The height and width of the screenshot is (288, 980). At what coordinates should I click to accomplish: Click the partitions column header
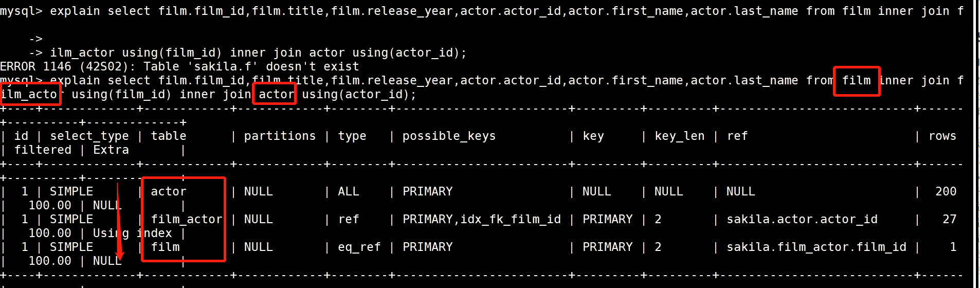click(x=280, y=136)
